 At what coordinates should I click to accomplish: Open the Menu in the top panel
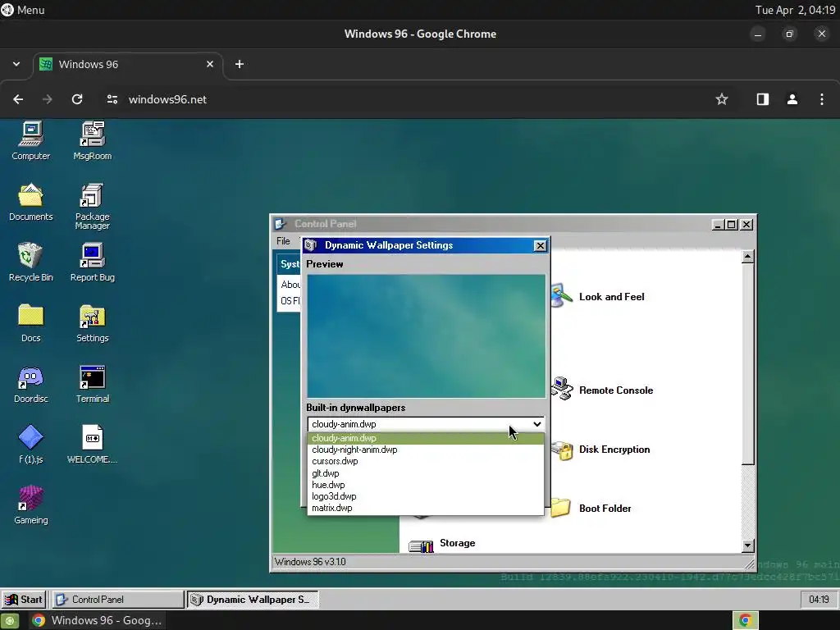pos(23,10)
